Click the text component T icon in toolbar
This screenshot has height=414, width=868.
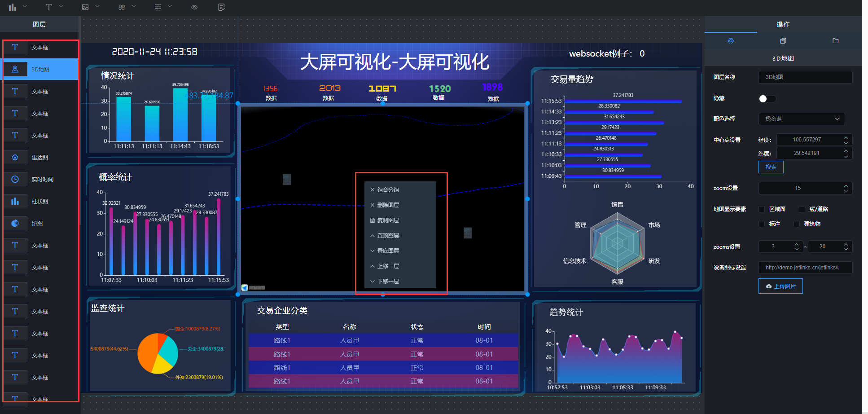[x=49, y=7]
